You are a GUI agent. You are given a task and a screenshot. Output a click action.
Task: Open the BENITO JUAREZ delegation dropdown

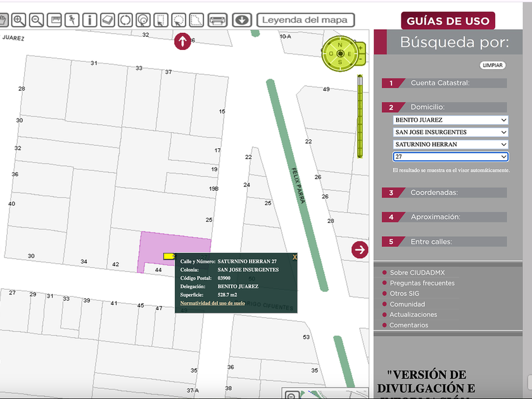pyautogui.click(x=450, y=120)
